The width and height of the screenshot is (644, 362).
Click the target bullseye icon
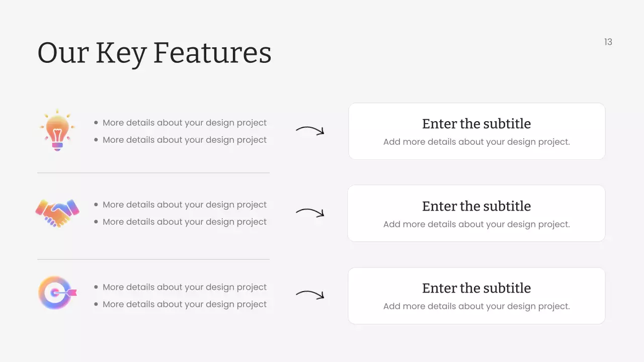coord(56,293)
